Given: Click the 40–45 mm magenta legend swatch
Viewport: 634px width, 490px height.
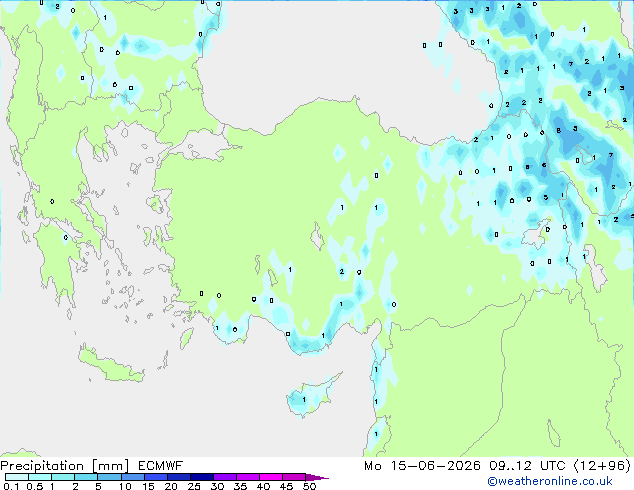Looking at the screenshot, I should click(271, 477).
